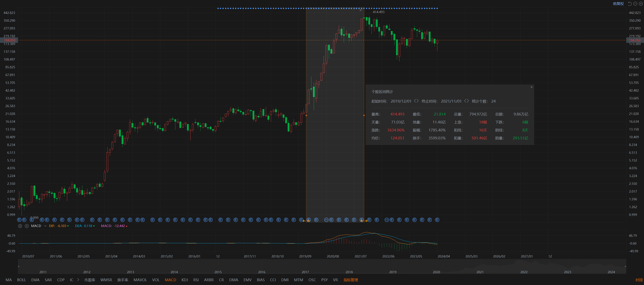Close the 个股区间统计 statistics panel
644x285 pixels.
pos(532,87)
